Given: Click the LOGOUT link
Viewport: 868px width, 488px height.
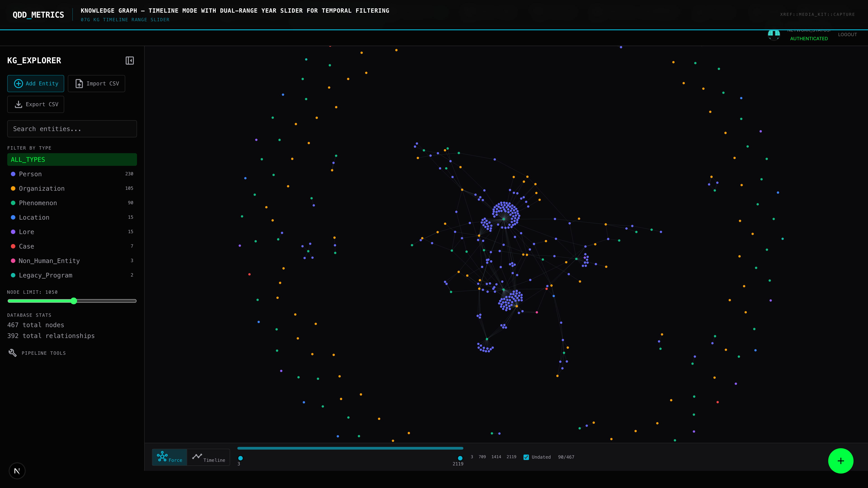Looking at the screenshot, I should [847, 35].
